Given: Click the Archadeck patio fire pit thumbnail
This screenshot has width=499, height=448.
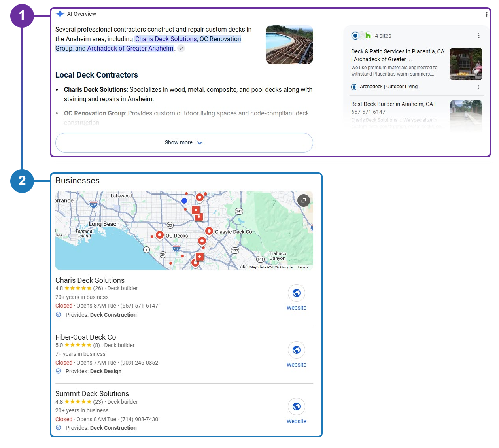Looking at the screenshot, I should 466,64.
